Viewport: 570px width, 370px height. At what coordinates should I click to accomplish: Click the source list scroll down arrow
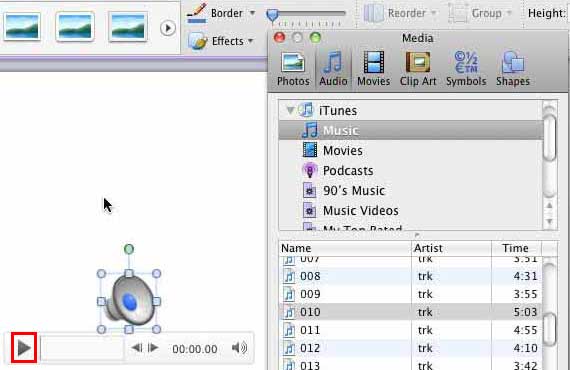[550, 221]
